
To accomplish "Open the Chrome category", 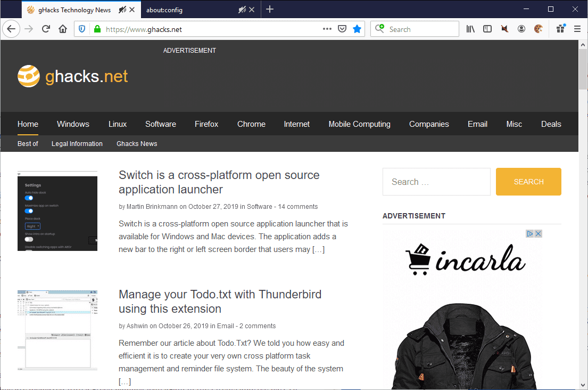I will [251, 124].
